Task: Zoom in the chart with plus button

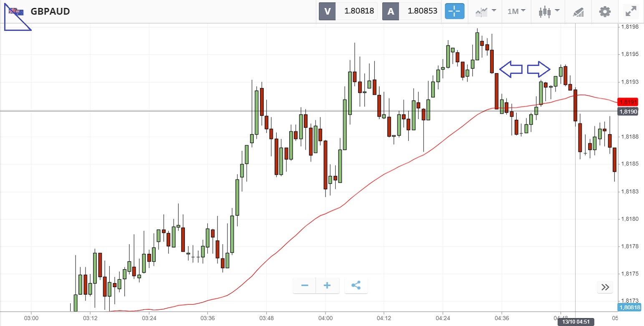Action: (327, 286)
